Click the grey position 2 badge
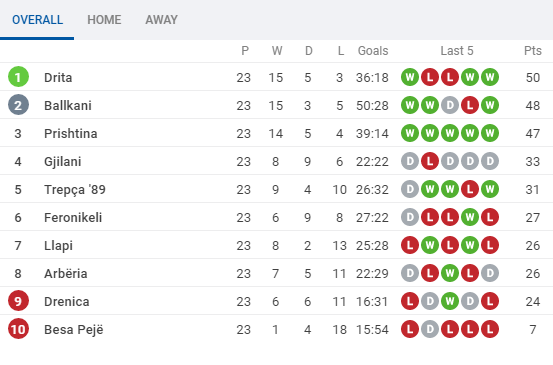Image resolution: width=553 pixels, height=365 pixels. pos(18,105)
